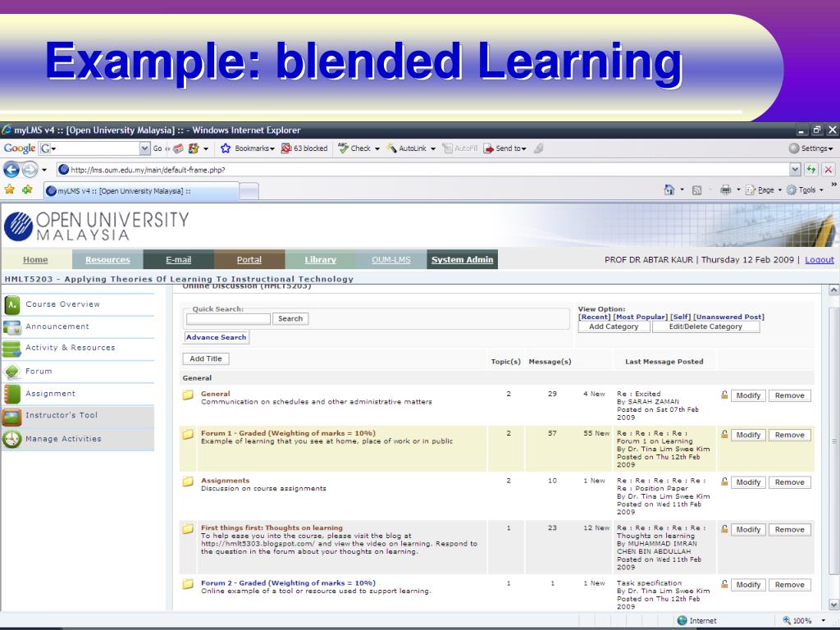Click the folder icon beside General forum
This screenshot has width=840, height=630.
tap(188, 395)
